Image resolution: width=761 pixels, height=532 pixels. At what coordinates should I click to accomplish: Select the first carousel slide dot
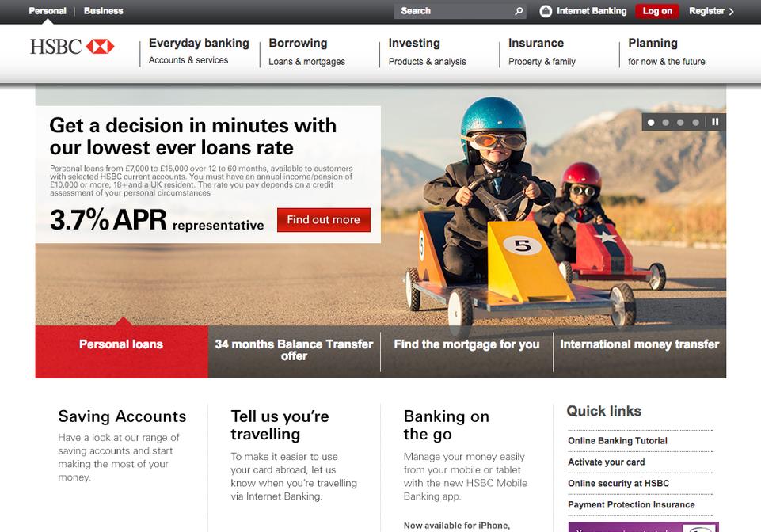(651, 123)
